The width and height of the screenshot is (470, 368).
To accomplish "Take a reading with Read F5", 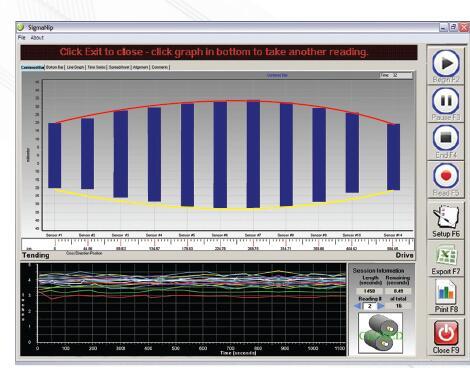I will pos(446,179).
